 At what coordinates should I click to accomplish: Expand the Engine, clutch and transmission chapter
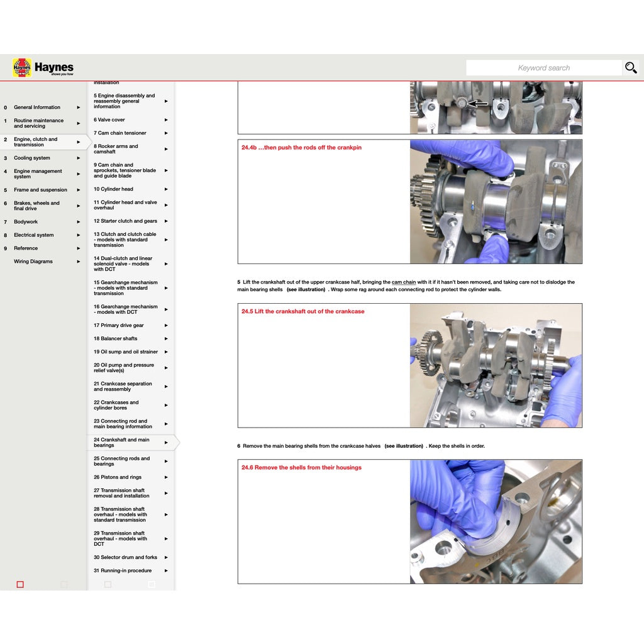coord(78,142)
